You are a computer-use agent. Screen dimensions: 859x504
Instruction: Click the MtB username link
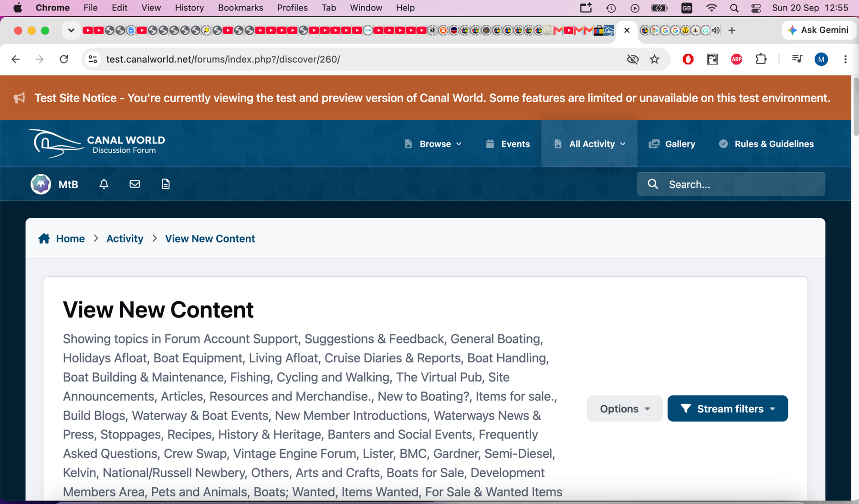click(x=68, y=184)
